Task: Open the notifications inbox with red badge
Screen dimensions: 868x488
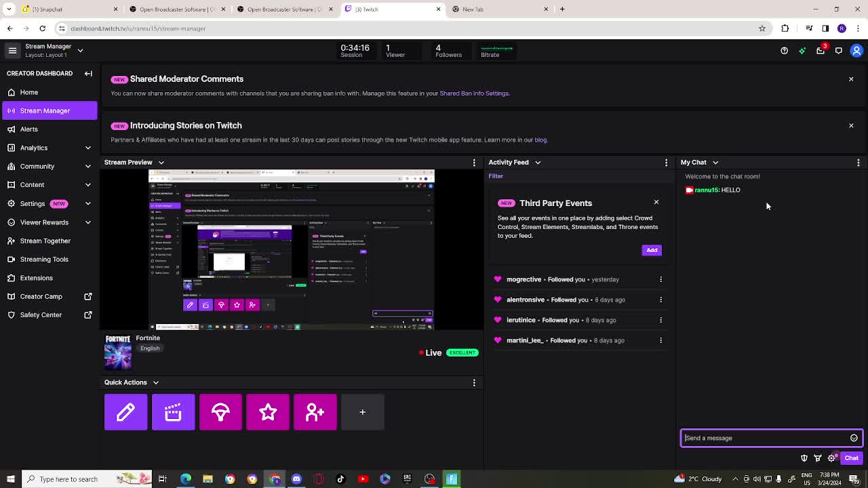Action: click(x=821, y=50)
